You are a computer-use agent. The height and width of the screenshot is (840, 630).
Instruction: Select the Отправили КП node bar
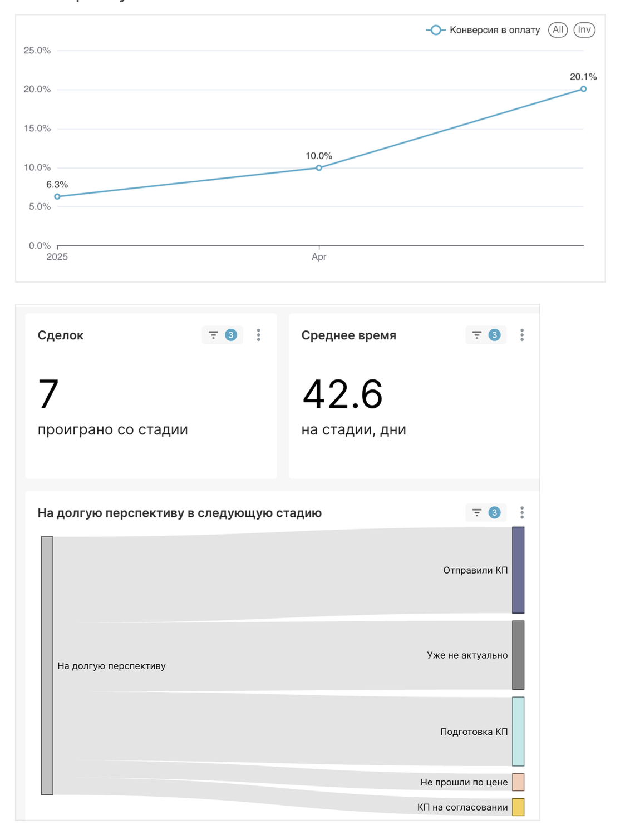click(518, 570)
